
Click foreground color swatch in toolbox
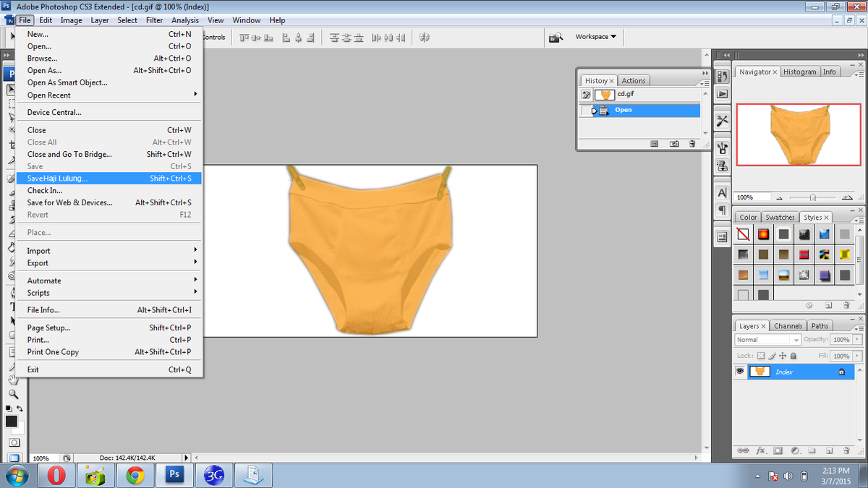[12, 421]
